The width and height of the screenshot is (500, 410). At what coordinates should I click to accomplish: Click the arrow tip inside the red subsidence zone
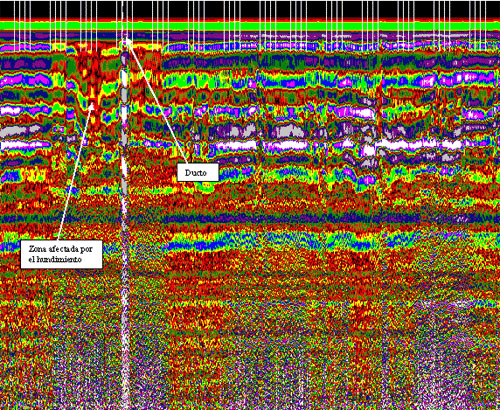[92, 106]
